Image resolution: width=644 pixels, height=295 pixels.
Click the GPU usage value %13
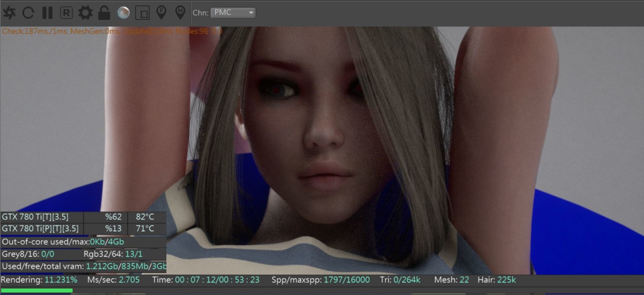pyautogui.click(x=113, y=229)
